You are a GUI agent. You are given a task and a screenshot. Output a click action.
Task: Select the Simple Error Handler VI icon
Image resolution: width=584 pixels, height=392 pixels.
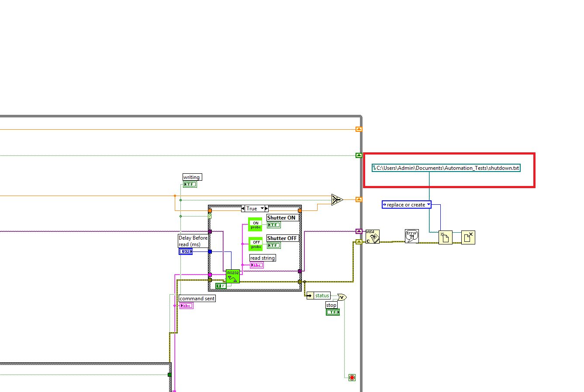(x=411, y=236)
